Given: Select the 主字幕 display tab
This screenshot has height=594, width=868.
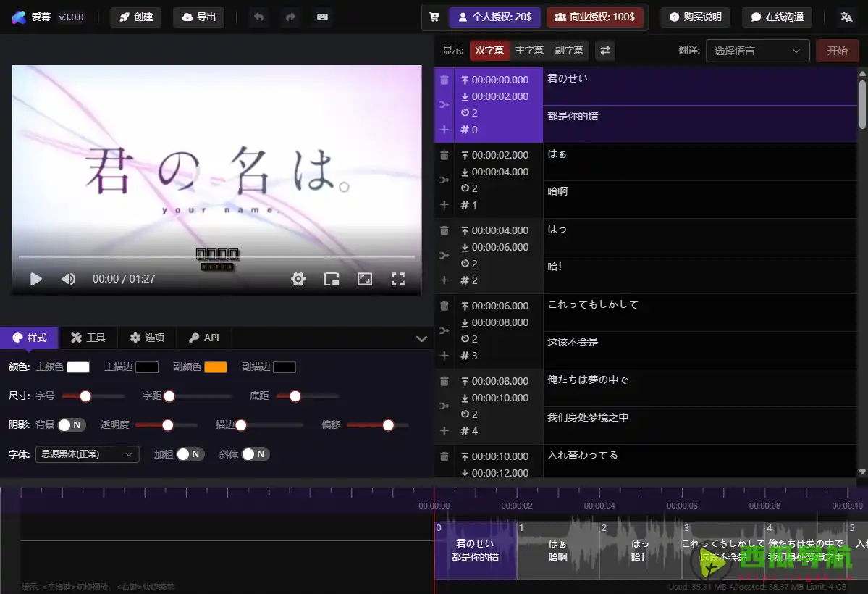Looking at the screenshot, I should (529, 51).
